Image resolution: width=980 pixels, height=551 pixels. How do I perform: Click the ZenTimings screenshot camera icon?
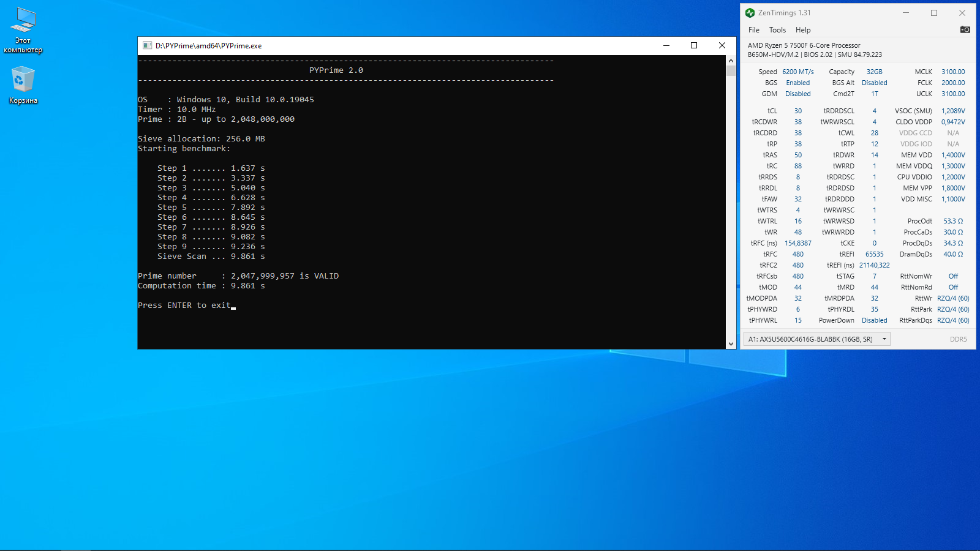coord(965,29)
